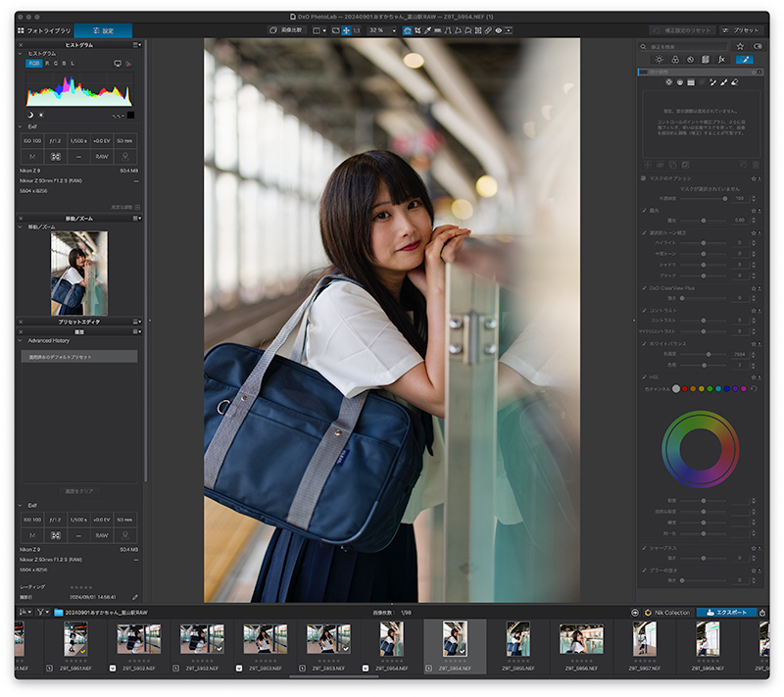Add a Control Point mask

(x=668, y=82)
